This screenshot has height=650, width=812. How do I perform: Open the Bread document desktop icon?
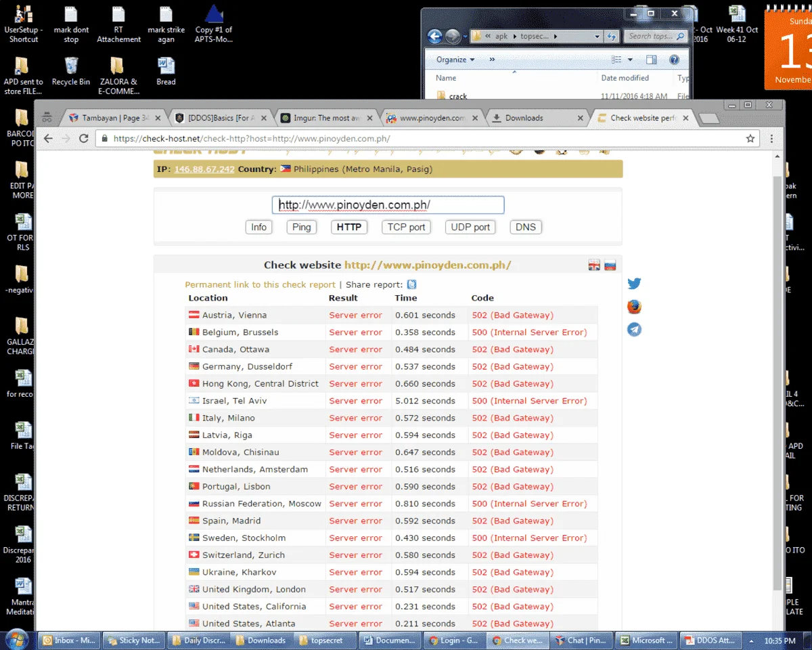(166, 71)
